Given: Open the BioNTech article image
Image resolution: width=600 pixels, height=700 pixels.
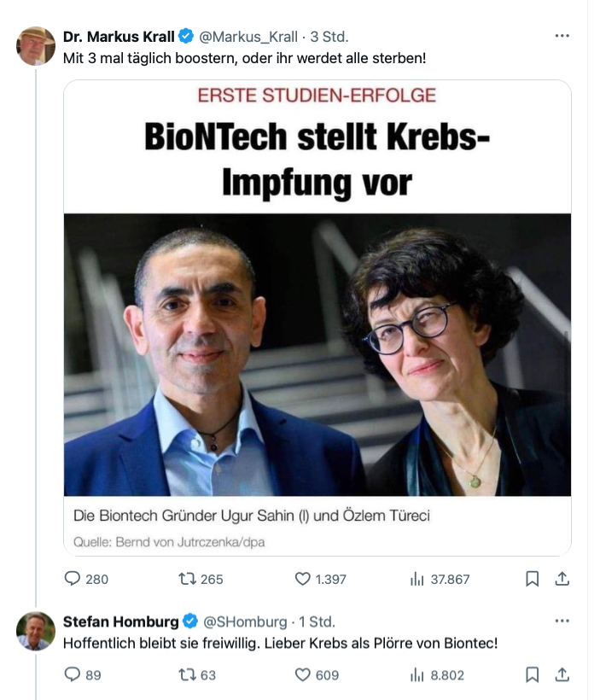Looking at the screenshot, I should [317, 354].
